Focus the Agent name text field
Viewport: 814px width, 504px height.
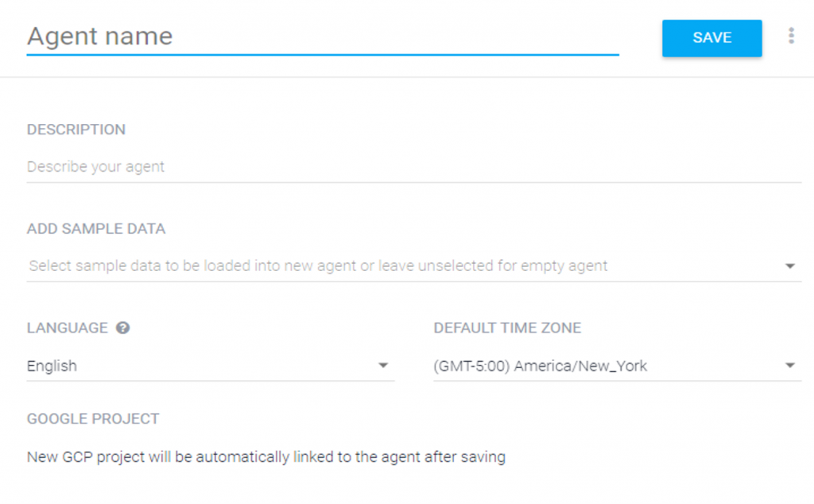point(323,37)
